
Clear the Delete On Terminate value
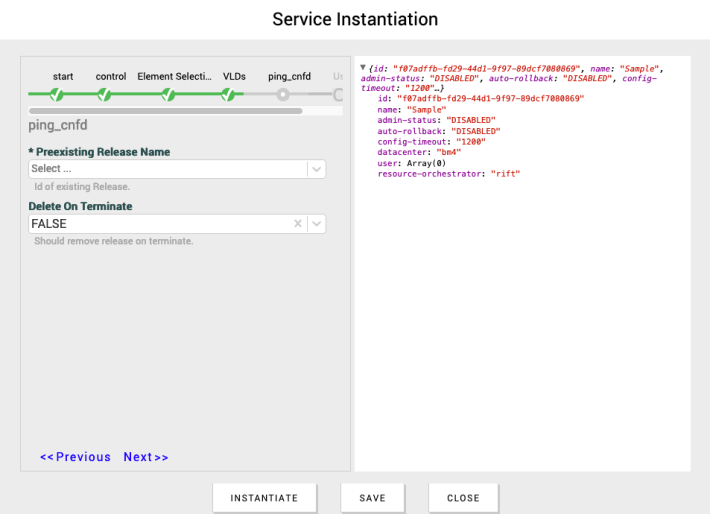point(297,224)
